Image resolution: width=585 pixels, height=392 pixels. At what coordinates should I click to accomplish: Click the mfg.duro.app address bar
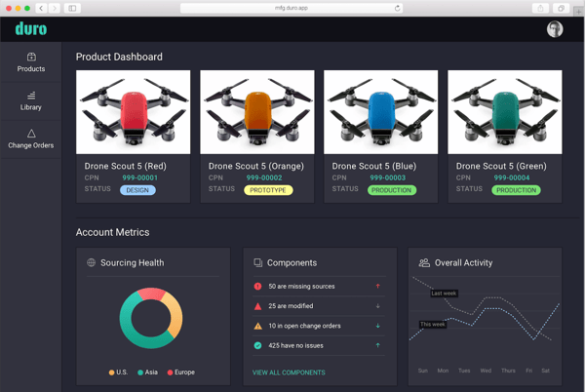[x=292, y=8]
